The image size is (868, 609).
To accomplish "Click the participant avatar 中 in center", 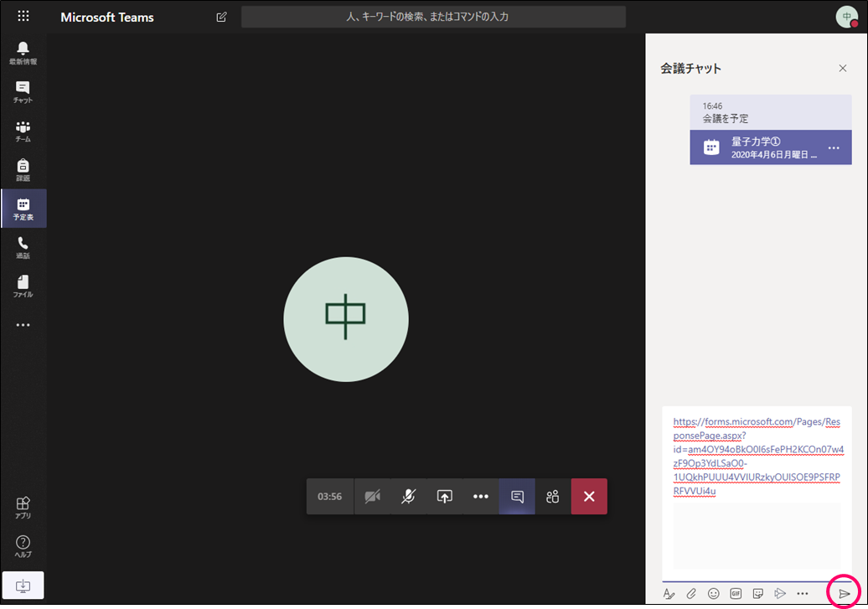I will (x=346, y=319).
